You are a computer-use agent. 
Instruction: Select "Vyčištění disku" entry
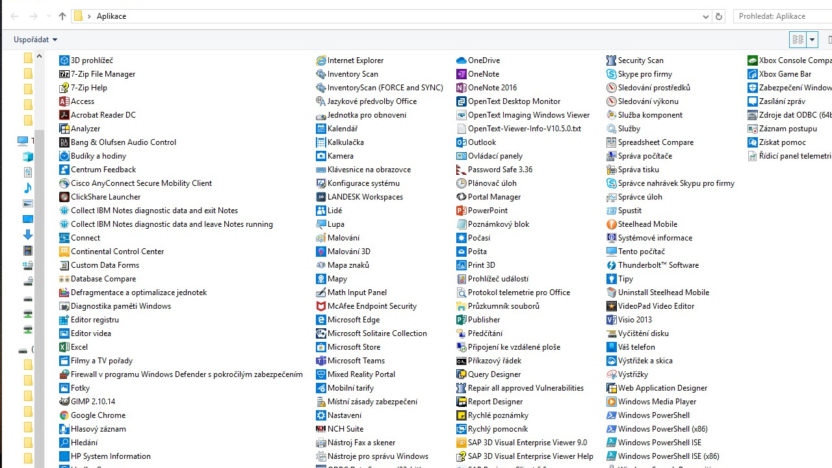(638, 334)
